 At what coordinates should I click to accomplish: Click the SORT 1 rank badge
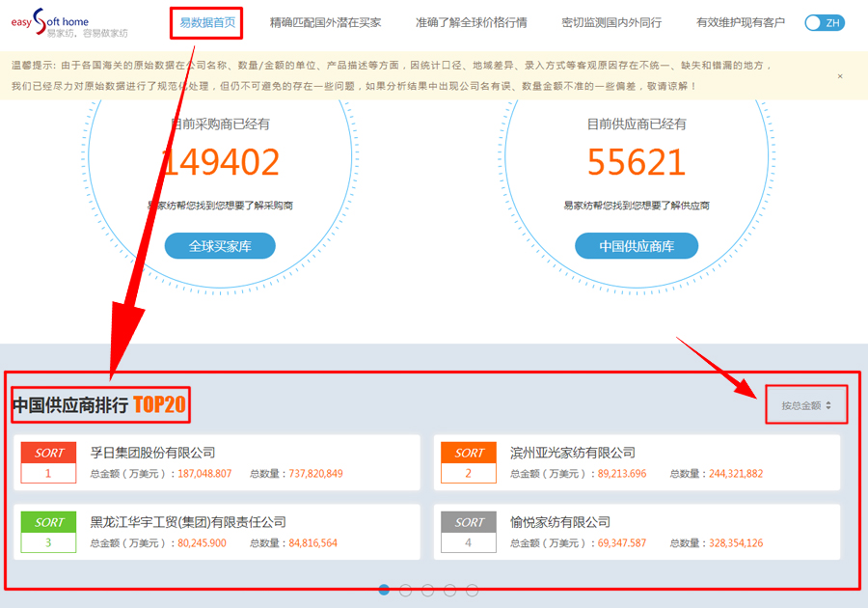(x=48, y=462)
